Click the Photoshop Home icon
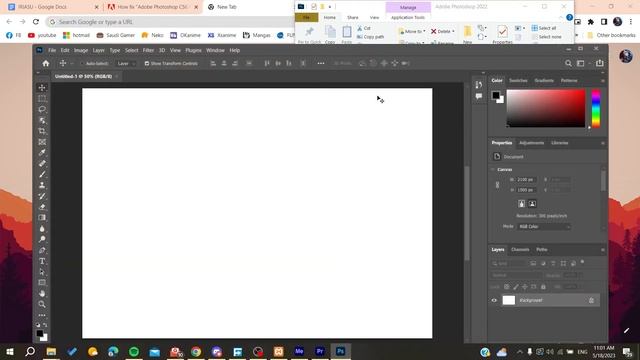Image resolution: width=640 pixels, height=360 pixels. pos(46,63)
